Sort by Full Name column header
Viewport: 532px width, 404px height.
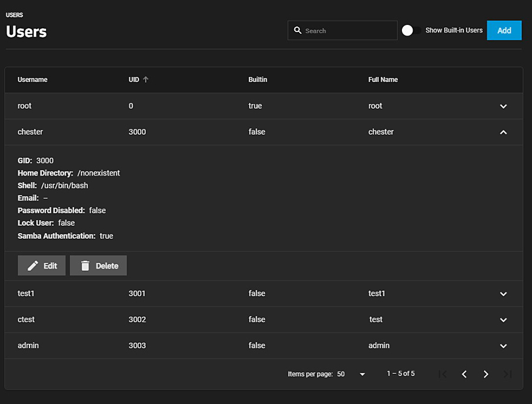tap(383, 79)
